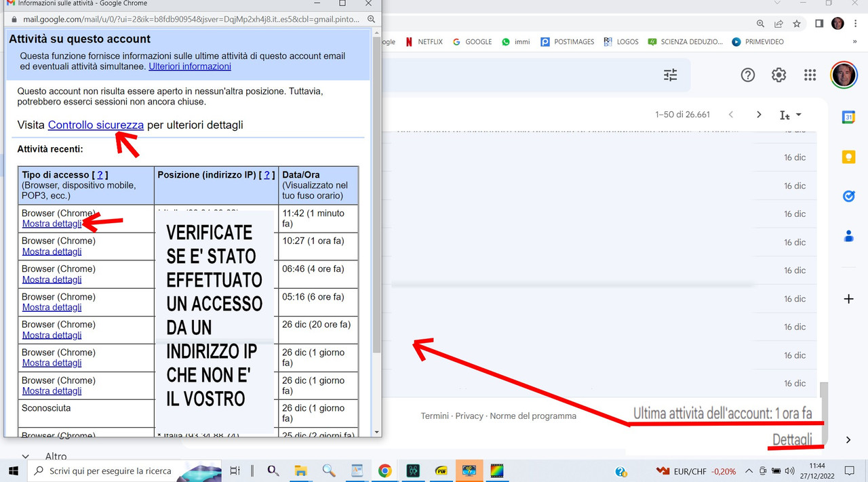Open Chrome three-dot menu
Viewport: 868px width, 482px height.
pyautogui.click(x=855, y=24)
